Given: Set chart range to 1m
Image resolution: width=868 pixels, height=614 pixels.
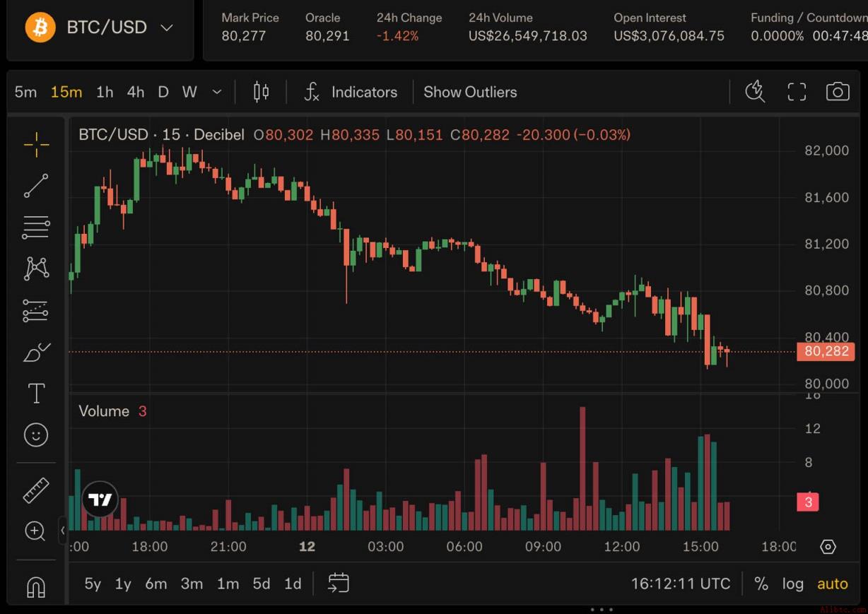Looking at the screenshot, I should click(x=228, y=584).
